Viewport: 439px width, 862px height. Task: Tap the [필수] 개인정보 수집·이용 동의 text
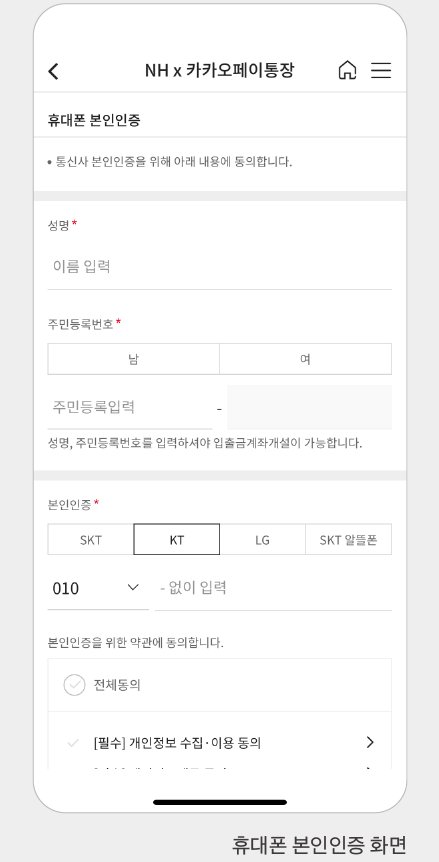pos(177,743)
